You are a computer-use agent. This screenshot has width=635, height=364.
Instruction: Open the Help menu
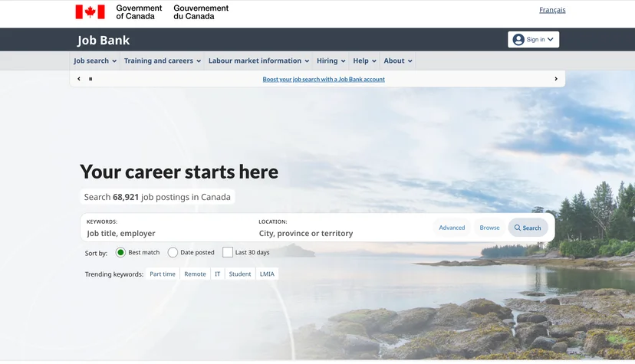(x=364, y=61)
